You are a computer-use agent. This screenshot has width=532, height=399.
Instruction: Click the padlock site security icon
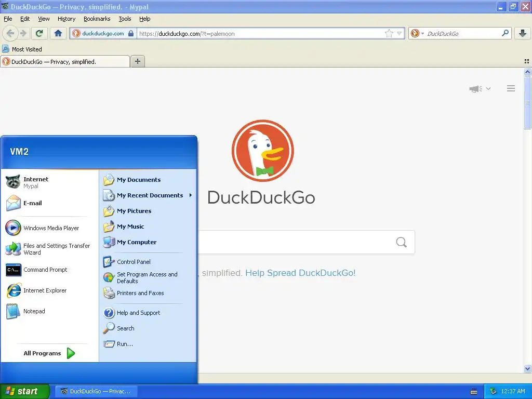(x=131, y=33)
